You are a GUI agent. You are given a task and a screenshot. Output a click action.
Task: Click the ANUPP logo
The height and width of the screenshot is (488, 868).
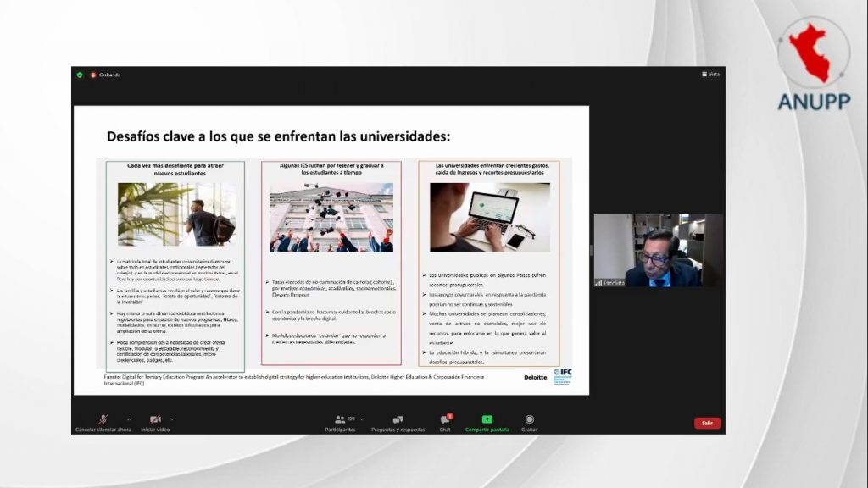coord(814,64)
